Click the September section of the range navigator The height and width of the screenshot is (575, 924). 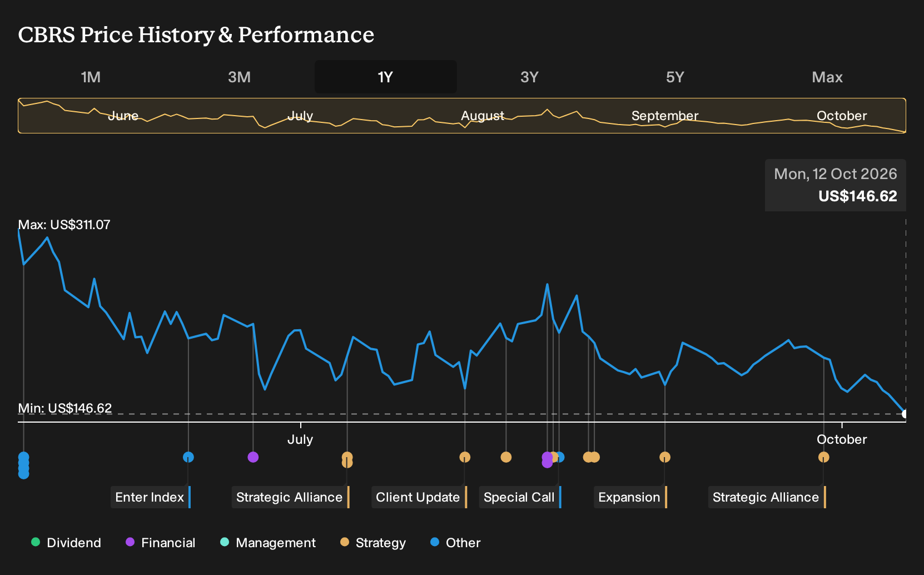click(x=665, y=116)
